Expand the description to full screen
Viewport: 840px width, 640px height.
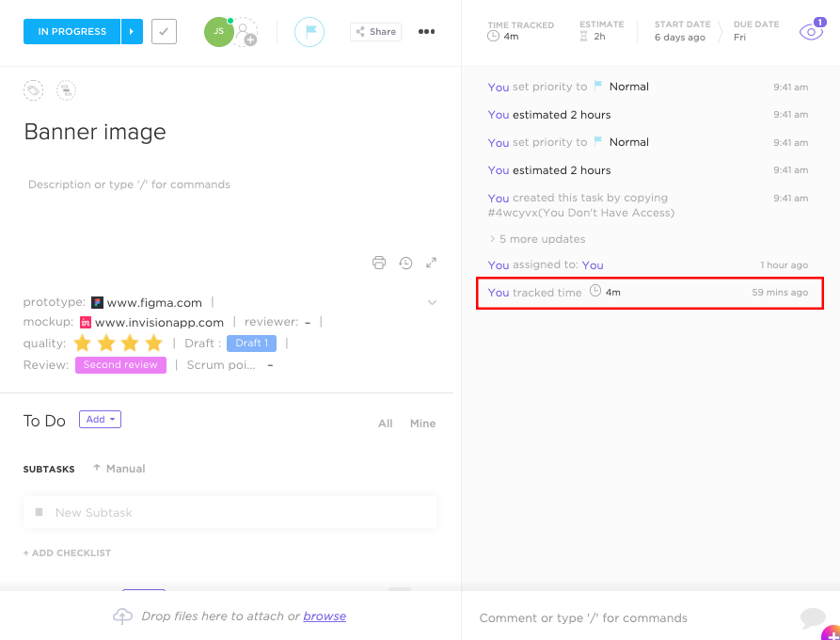click(431, 263)
